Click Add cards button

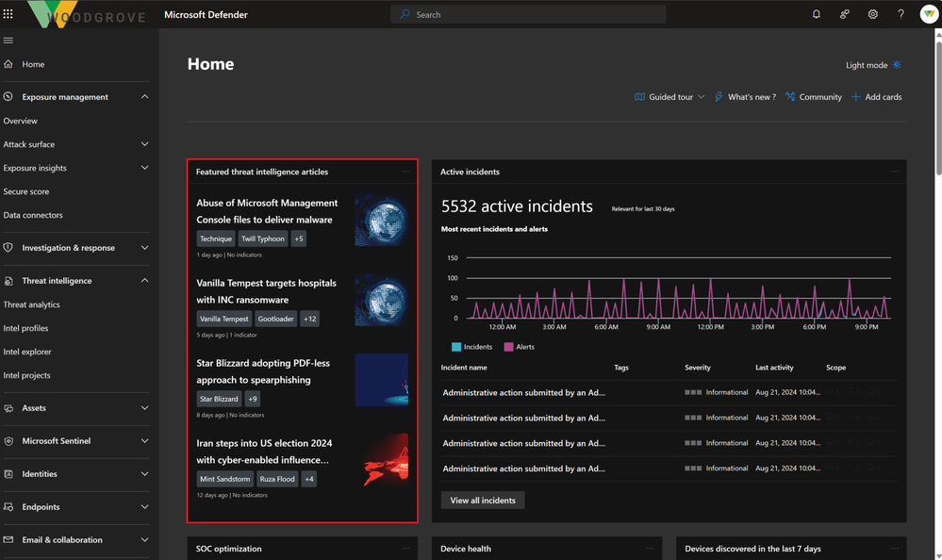(x=877, y=97)
